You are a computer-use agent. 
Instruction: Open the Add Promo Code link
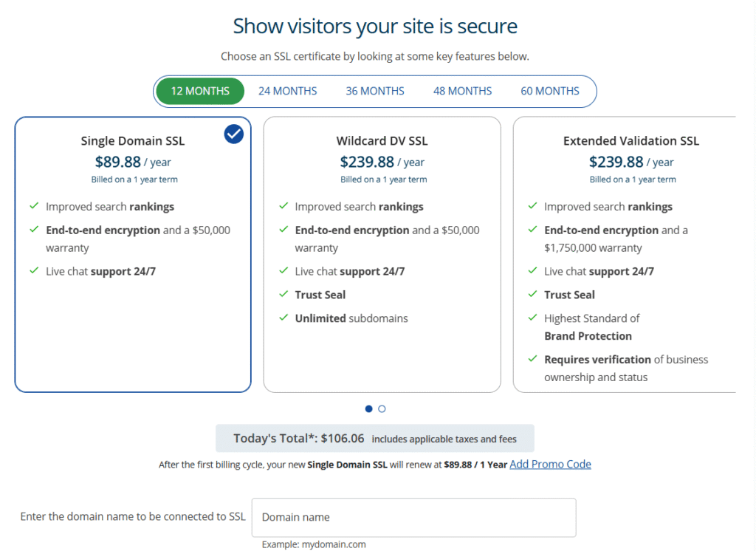tap(550, 464)
